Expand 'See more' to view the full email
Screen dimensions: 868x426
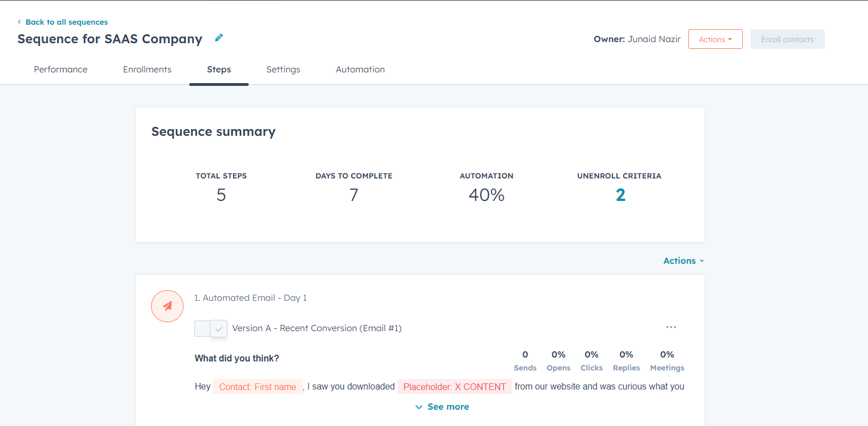tap(442, 406)
